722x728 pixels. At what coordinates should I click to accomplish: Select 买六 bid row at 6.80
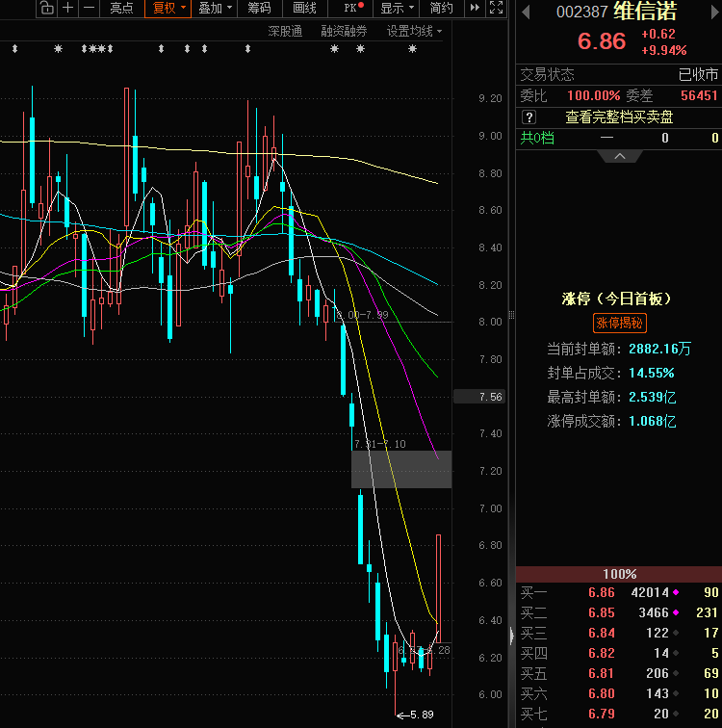619,693
